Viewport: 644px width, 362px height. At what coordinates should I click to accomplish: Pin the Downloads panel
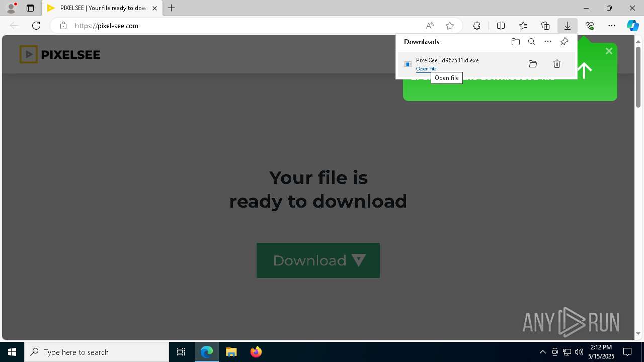point(564,42)
